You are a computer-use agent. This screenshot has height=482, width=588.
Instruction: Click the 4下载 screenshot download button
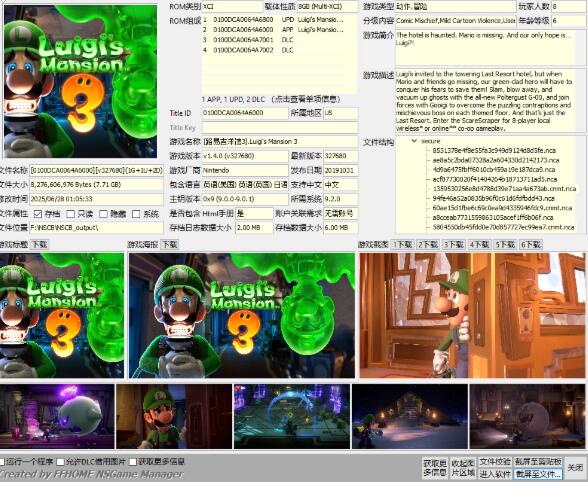coord(479,245)
